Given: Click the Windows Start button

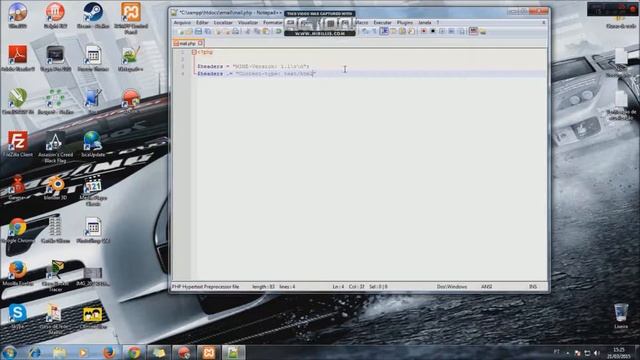Looking at the screenshot, I should click(x=9, y=352).
